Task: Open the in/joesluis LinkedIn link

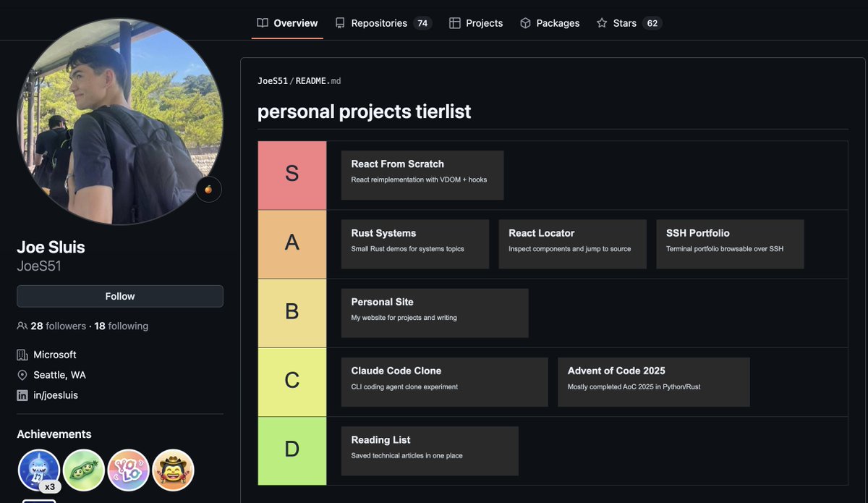Action: [56, 395]
